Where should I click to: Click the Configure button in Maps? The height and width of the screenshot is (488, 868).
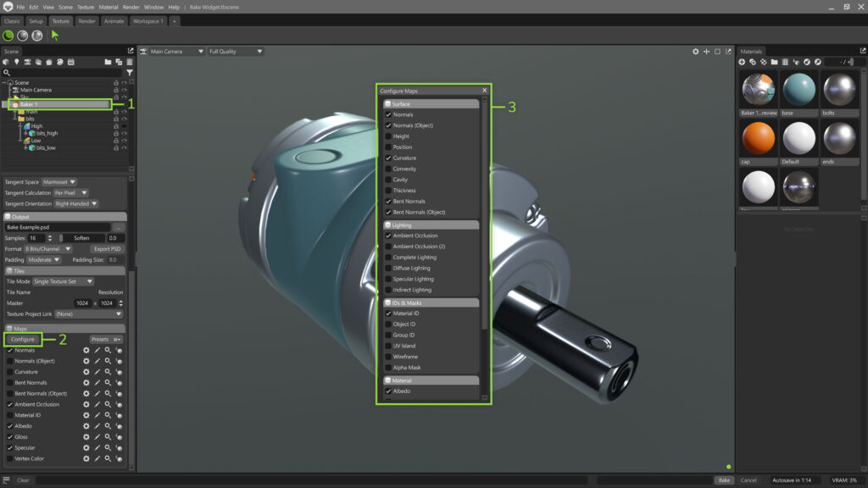[x=23, y=339]
